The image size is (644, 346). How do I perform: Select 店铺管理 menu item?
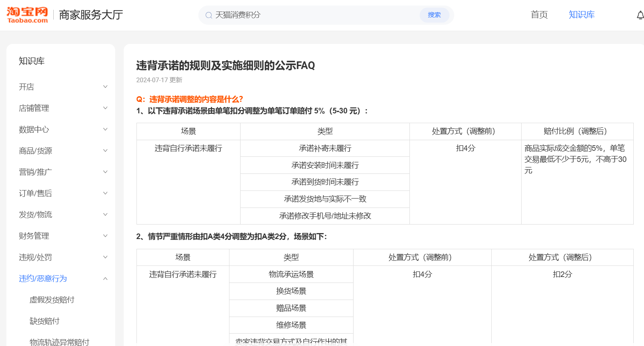click(34, 108)
